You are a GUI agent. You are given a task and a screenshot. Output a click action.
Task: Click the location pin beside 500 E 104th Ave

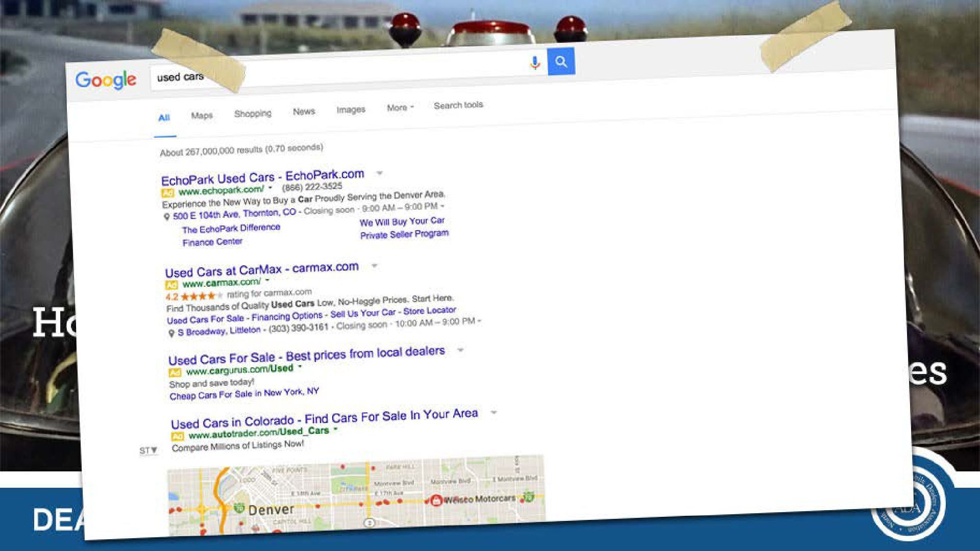pyautogui.click(x=166, y=217)
